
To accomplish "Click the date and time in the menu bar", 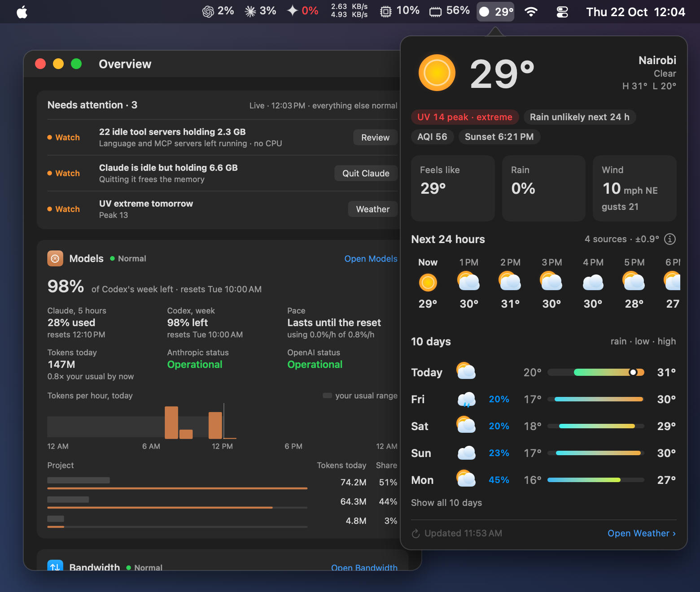I will point(635,12).
